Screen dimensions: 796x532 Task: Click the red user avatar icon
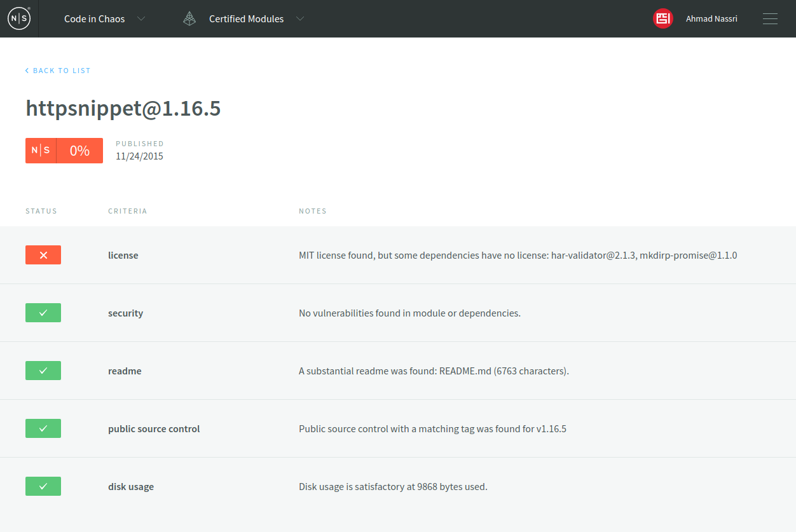pyautogui.click(x=663, y=18)
